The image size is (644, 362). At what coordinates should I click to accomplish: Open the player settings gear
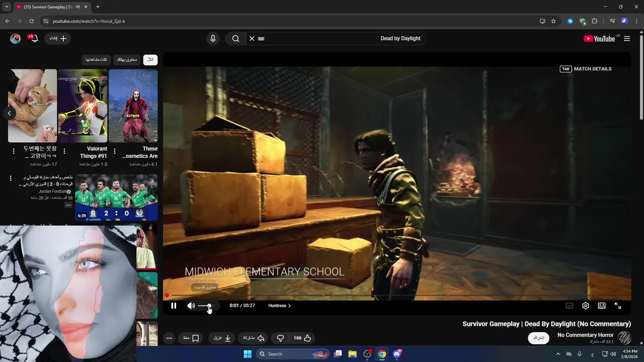[586, 306]
